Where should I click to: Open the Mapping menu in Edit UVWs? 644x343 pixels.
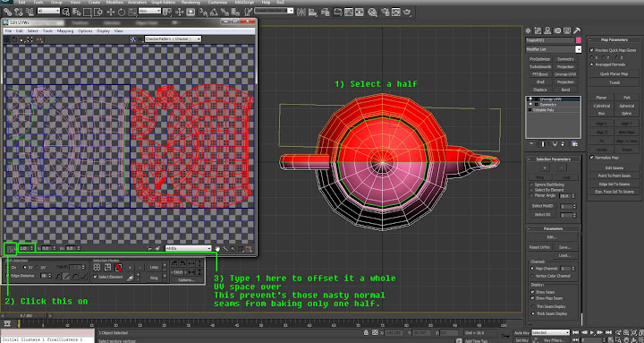pyautogui.click(x=65, y=30)
